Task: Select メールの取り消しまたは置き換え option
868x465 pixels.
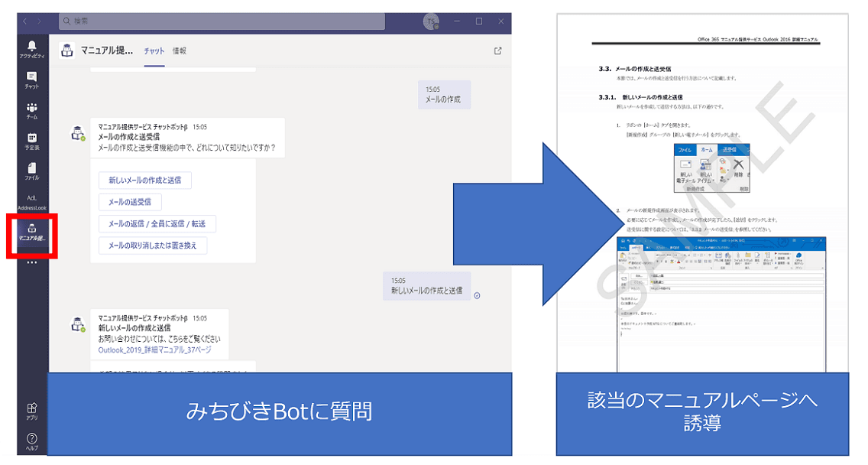Action: coord(151,245)
